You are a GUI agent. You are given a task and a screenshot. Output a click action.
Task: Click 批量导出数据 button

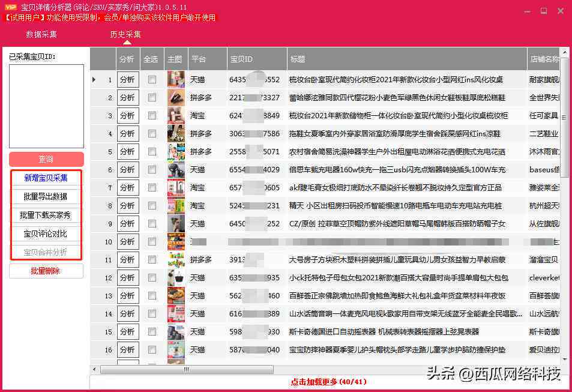(x=46, y=197)
